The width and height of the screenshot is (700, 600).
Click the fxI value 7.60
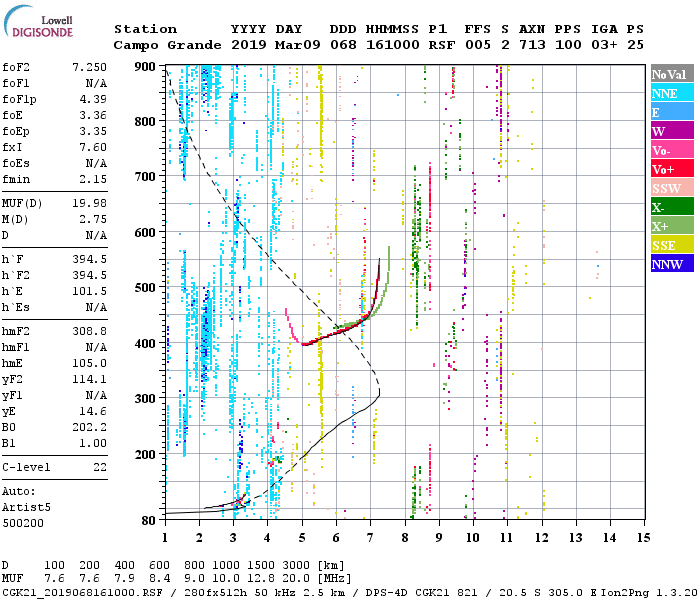pos(93,147)
